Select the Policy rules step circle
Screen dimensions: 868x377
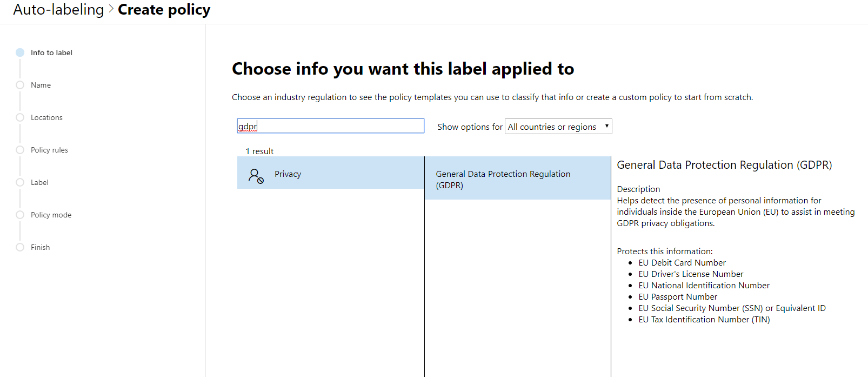tap(20, 150)
